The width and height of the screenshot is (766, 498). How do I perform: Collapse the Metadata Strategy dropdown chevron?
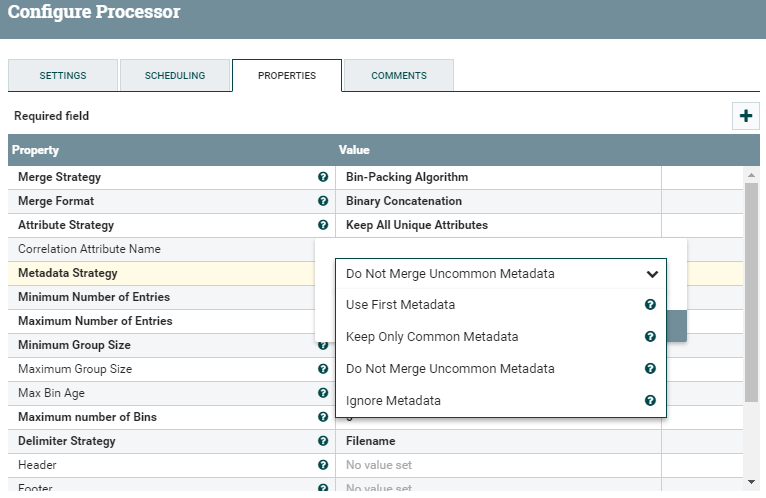(x=652, y=273)
